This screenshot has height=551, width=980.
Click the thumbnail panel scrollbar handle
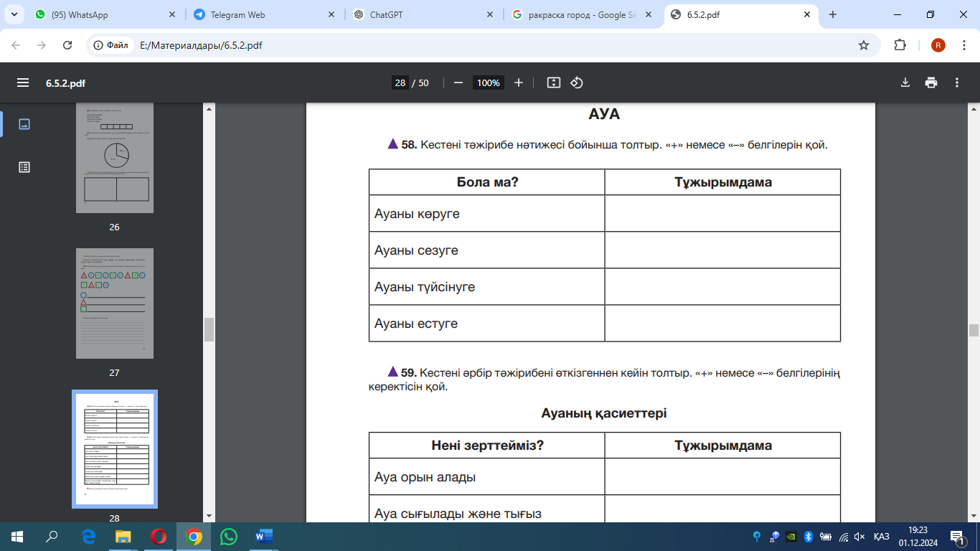209,330
